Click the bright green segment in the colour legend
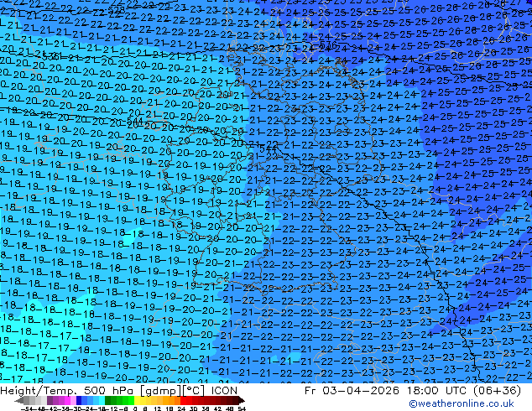 click(131, 400)
